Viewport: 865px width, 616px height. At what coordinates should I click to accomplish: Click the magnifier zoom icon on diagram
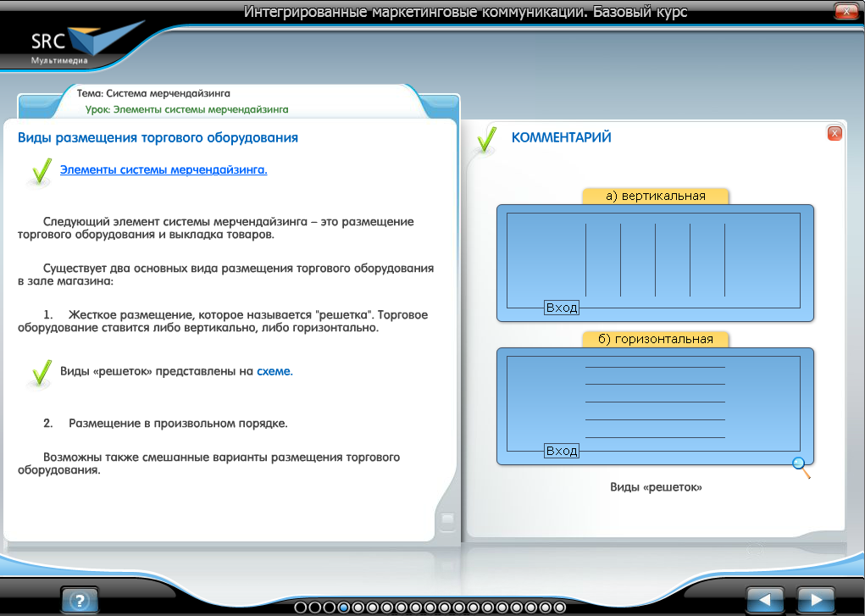pyautogui.click(x=801, y=468)
